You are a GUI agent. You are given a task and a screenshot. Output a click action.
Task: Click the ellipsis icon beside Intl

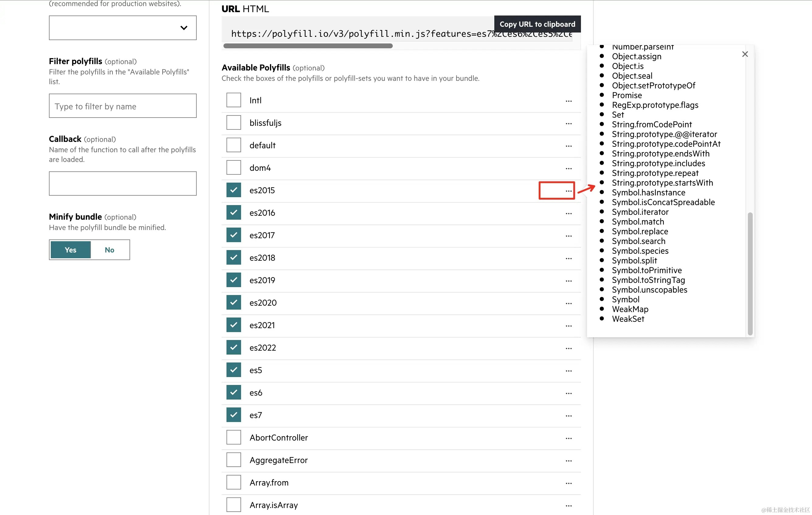coord(568,101)
